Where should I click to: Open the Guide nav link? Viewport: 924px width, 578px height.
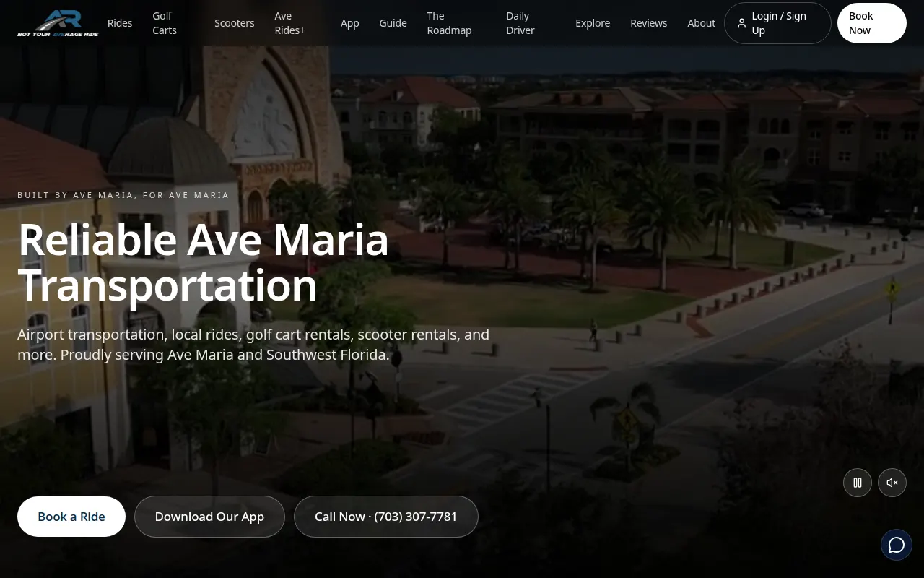click(x=393, y=23)
